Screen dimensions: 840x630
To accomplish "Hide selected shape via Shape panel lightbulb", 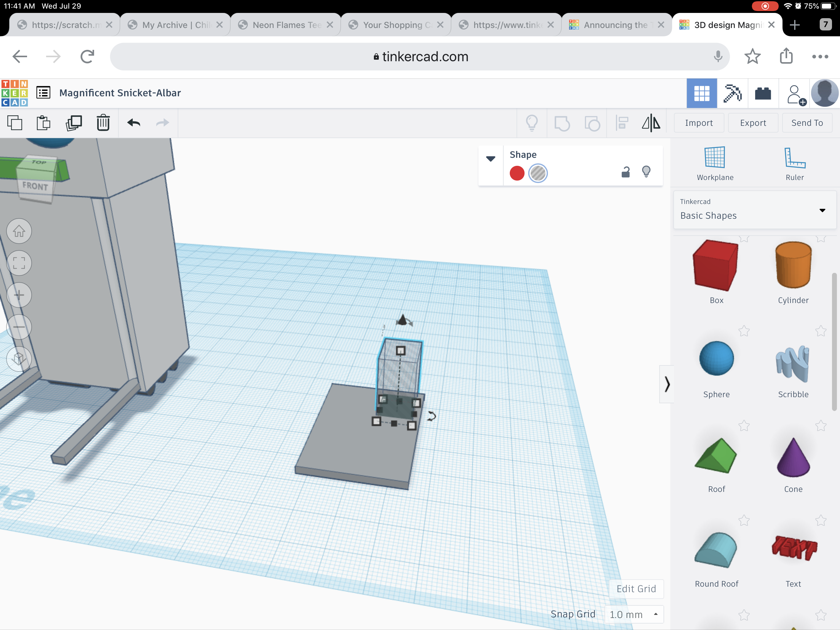I will 646,172.
